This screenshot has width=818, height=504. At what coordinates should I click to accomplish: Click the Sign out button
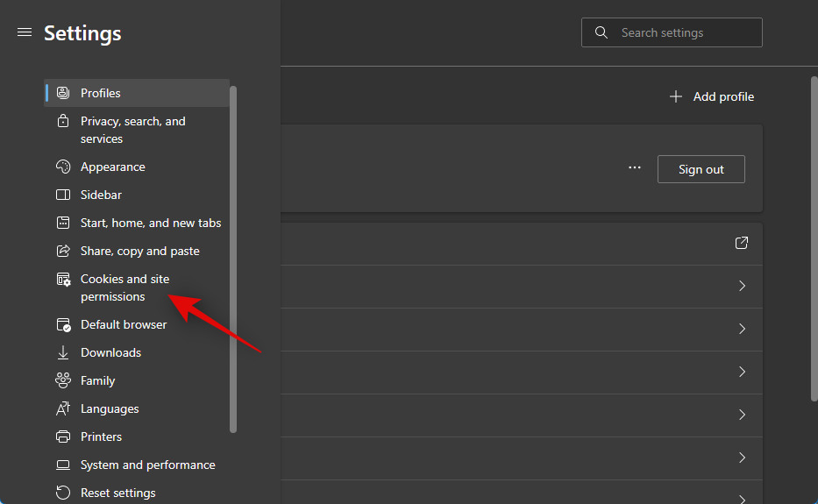coord(701,169)
